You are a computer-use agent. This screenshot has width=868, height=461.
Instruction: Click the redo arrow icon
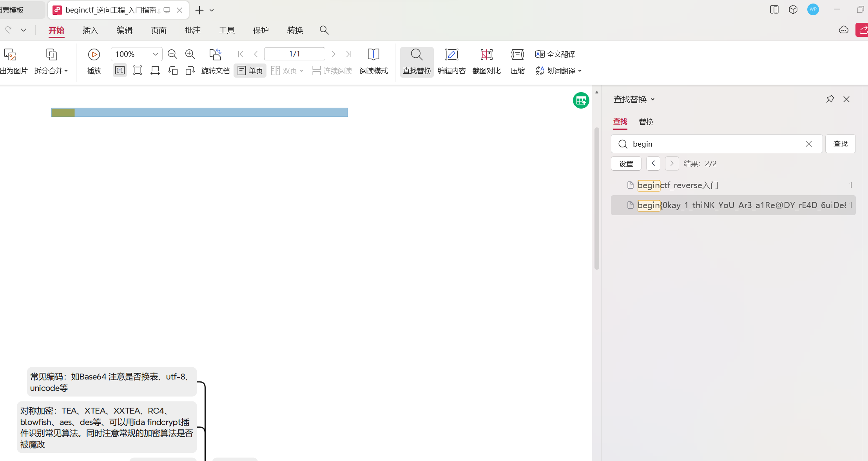click(8, 30)
